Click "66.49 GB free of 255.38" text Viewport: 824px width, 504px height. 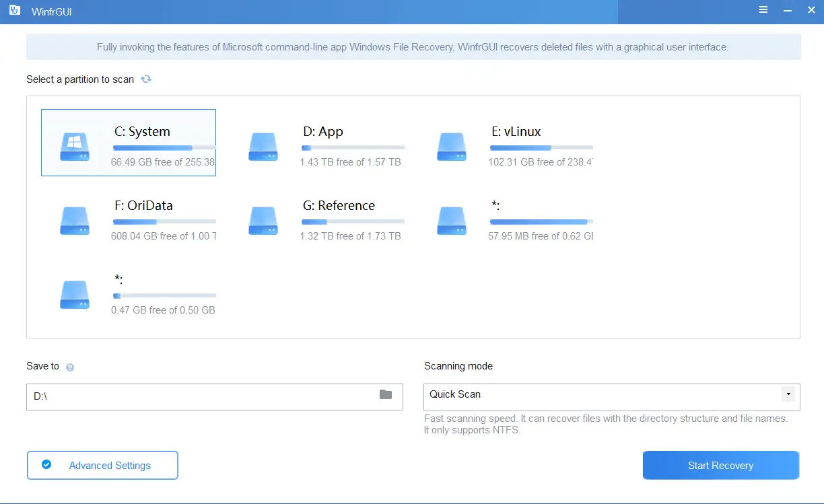pos(163,162)
